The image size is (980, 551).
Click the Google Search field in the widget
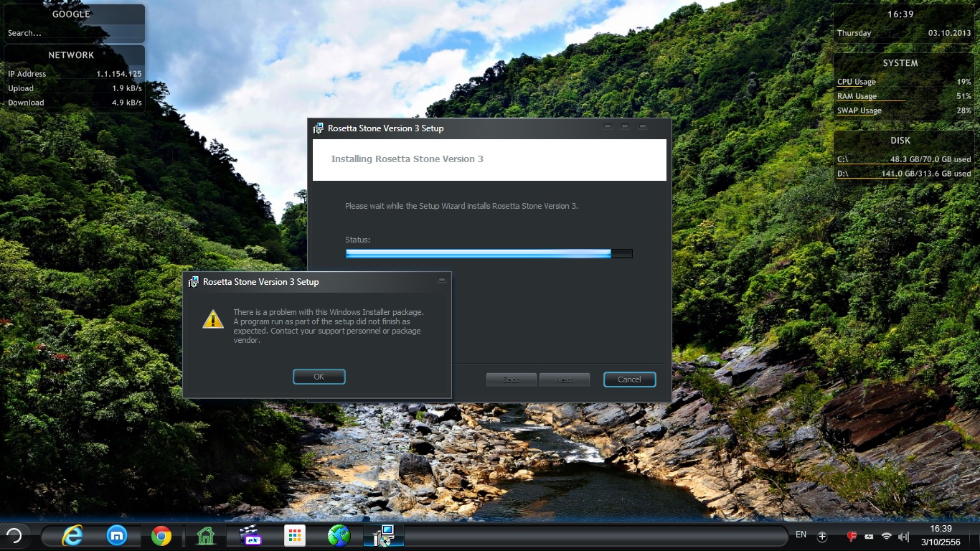point(75,33)
